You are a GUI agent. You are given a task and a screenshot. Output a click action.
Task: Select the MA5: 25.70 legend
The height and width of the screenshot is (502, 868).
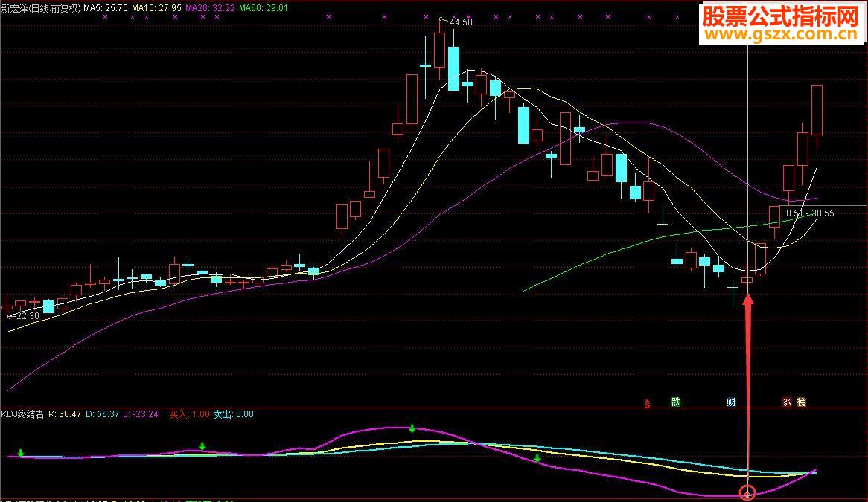[106, 7]
